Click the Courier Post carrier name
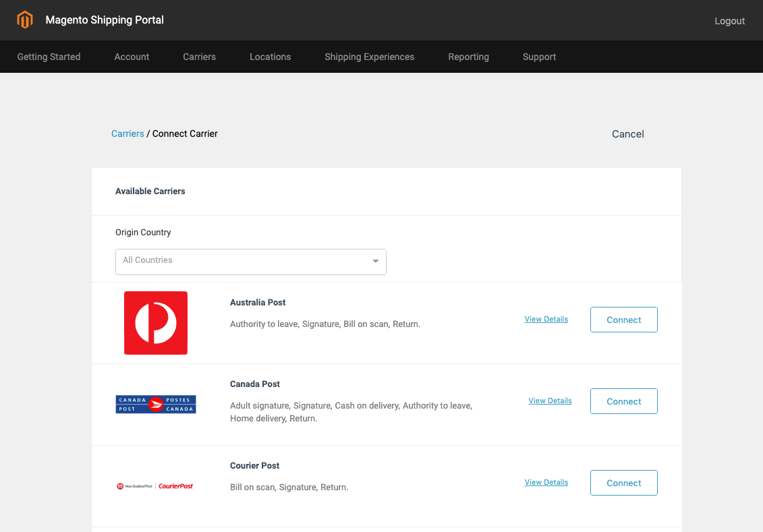763x532 pixels. [x=254, y=466]
